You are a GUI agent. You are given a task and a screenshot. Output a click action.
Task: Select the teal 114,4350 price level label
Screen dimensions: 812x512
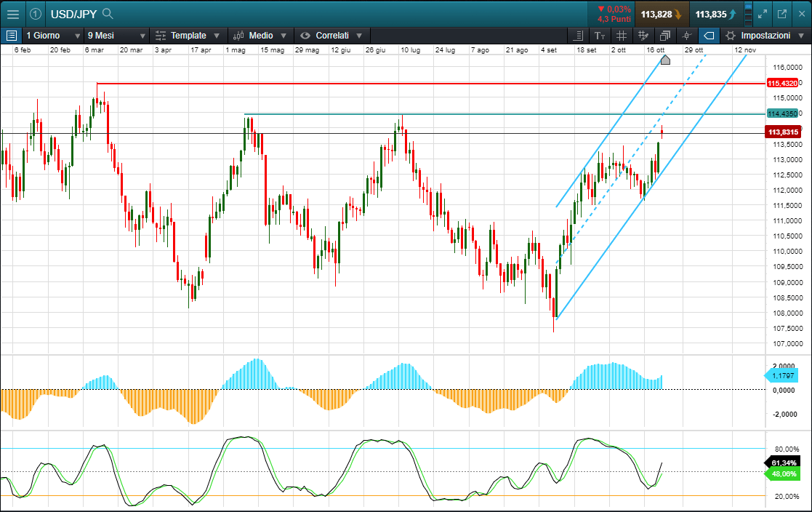point(782,113)
